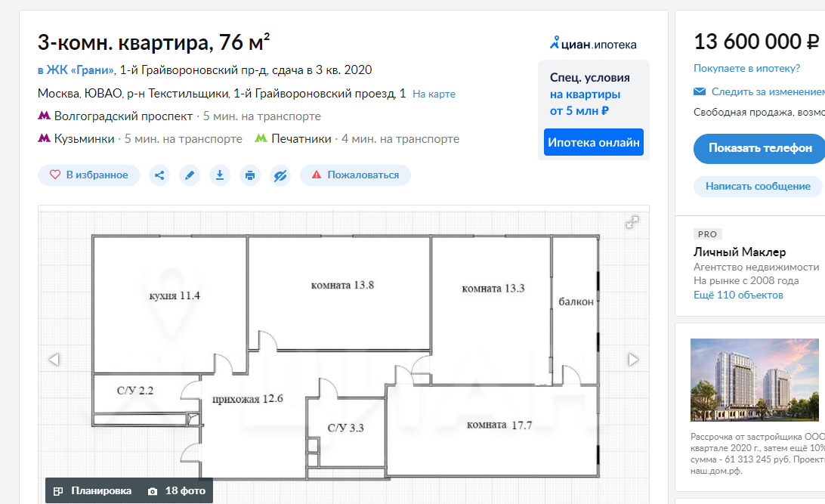Click the PRO badge
Viewport: 825px width, 504px height.
pyautogui.click(x=707, y=234)
